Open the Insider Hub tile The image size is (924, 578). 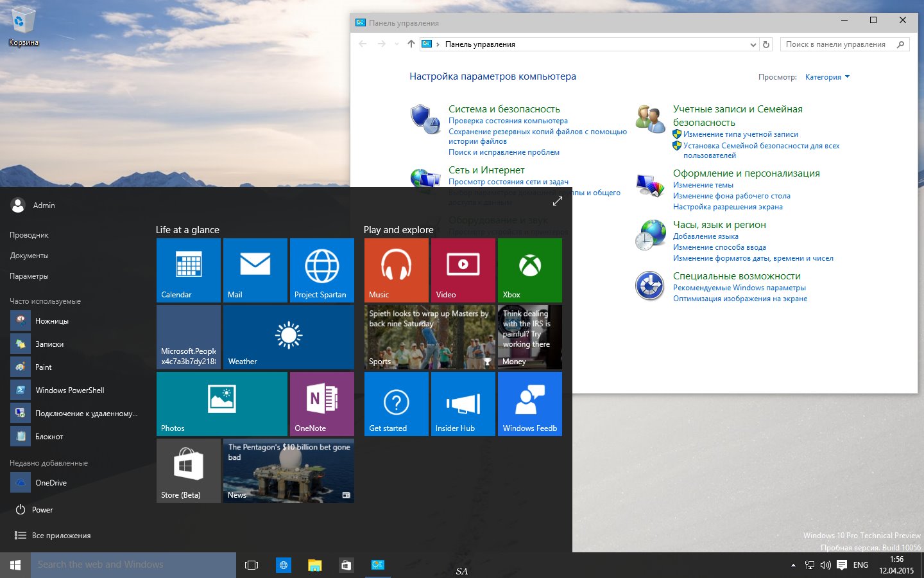click(463, 404)
